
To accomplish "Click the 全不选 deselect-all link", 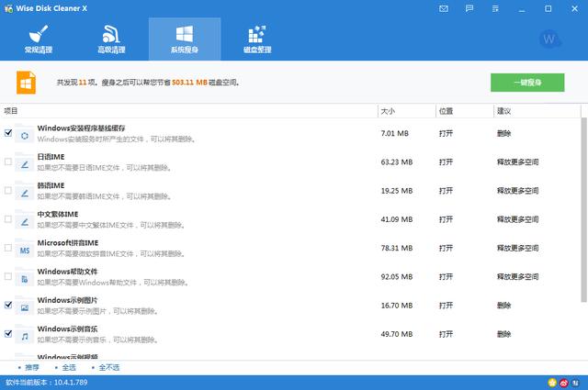I will coord(109,368).
